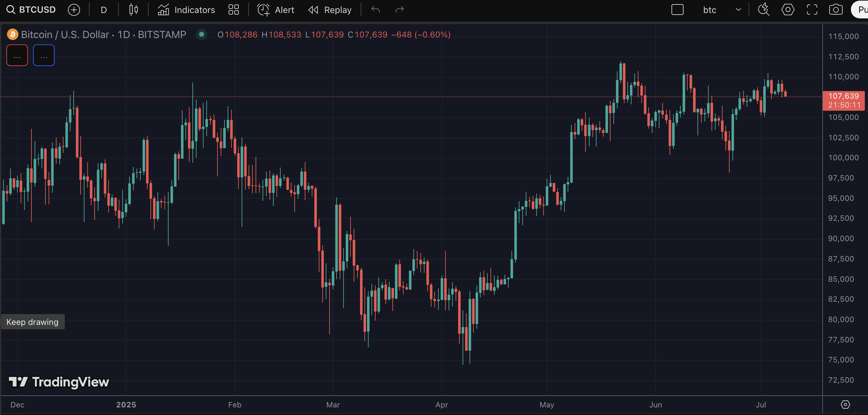
Task: Open the indicator templates grid icon
Action: tap(234, 10)
